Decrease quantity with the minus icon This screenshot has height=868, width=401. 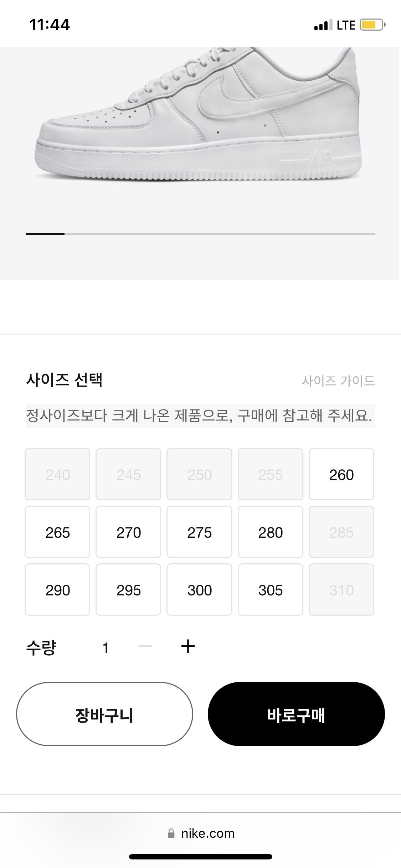tap(145, 646)
